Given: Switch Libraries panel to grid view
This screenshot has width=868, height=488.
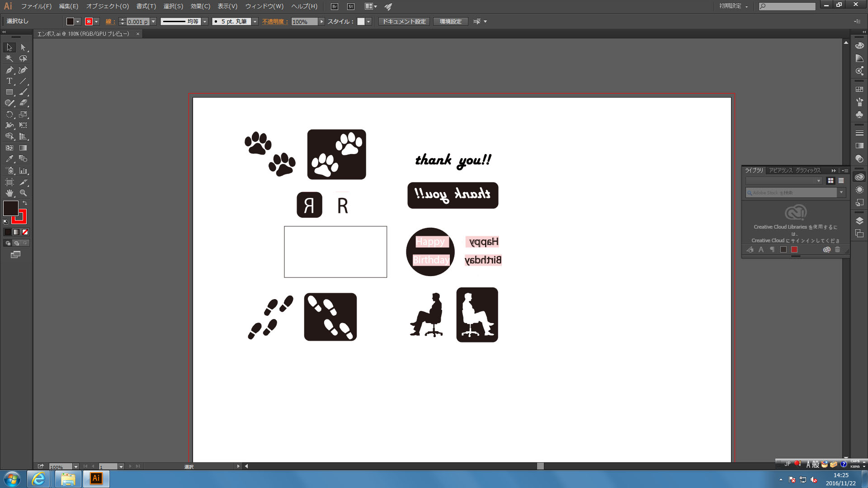Looking at the screenshot, I should click(x=830, y=181).
